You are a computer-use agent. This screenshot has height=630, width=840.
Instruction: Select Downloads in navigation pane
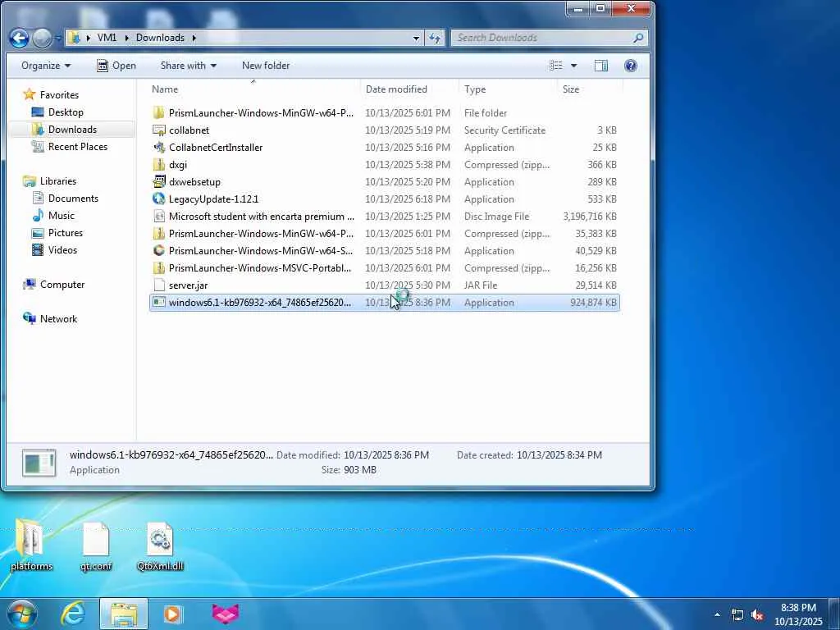(x=64, y=129)
